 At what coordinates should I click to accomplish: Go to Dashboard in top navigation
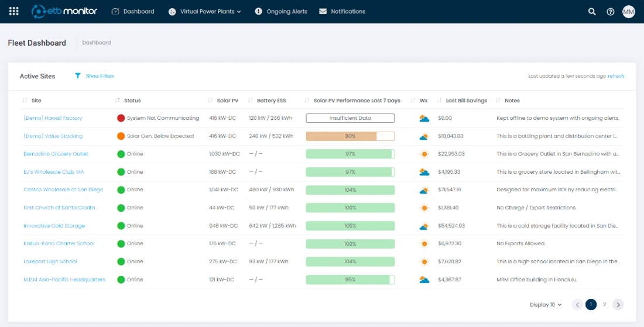[x=133, y=12]
